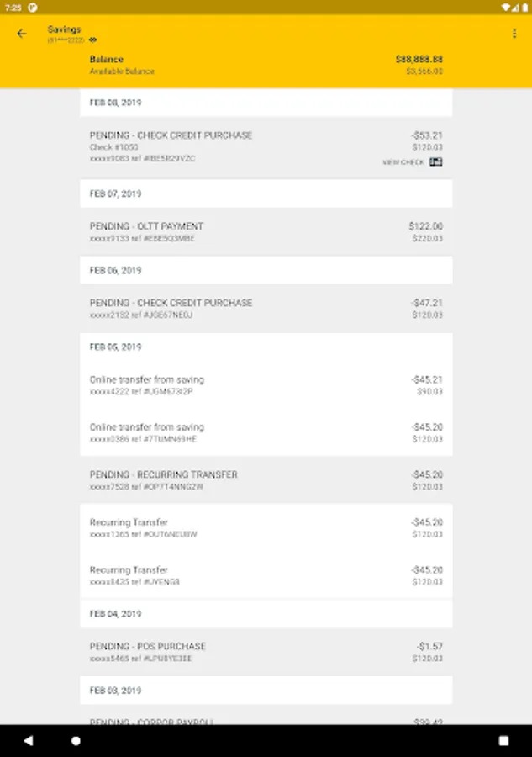Select the -$45.21 online transfer from saving

coord(266,385)
